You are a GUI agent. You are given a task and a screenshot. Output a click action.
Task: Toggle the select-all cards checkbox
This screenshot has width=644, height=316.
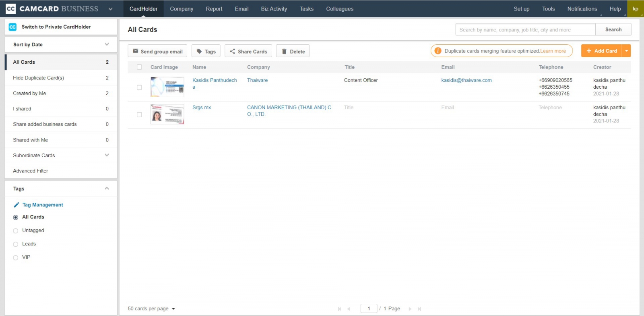click(139, 67)
